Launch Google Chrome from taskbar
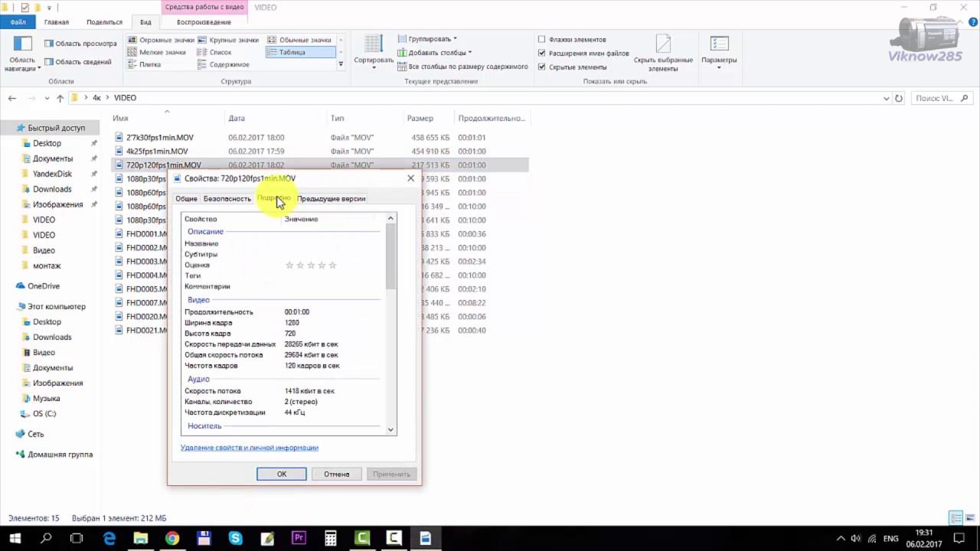The image size is (980, 551). pyautogui.click(x=172, y=538)
